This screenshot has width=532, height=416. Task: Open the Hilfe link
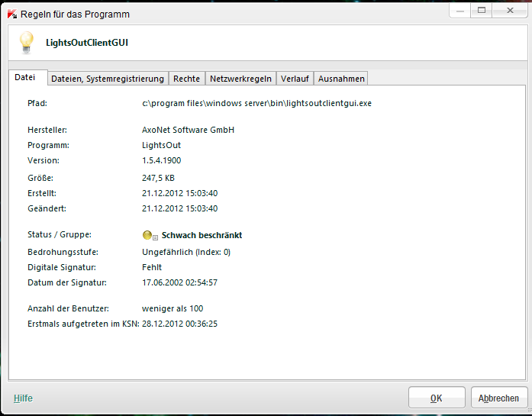point(23,398)
